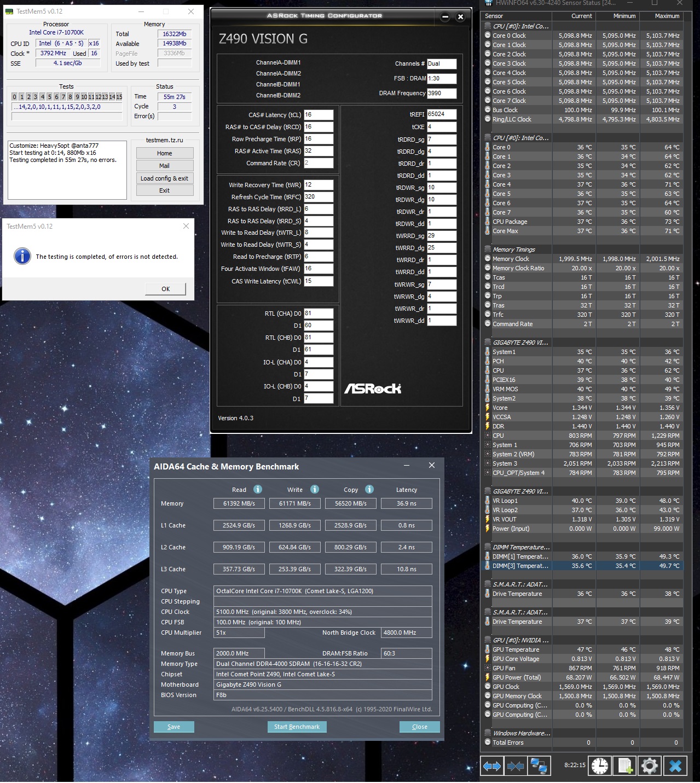Click Refresh Cycle Time (tRFC) field
Viewport: 700px width, 783px height.
click(x=319, y=197)
